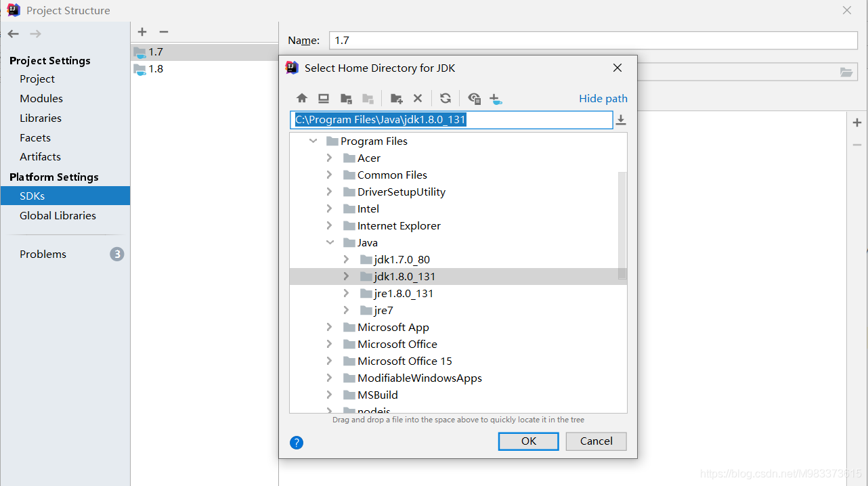Go to the Home directory icon

pyautogui.click(x=302, y=99)
